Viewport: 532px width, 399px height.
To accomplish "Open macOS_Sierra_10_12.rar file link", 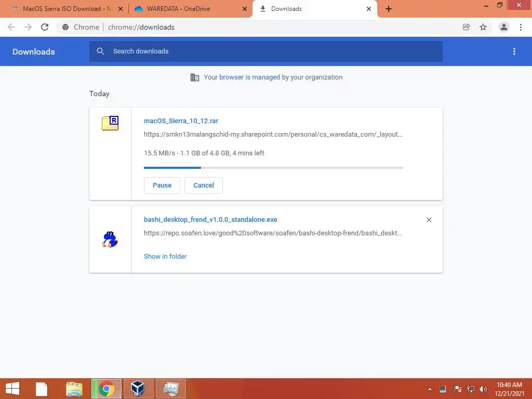I will (181, 121).
